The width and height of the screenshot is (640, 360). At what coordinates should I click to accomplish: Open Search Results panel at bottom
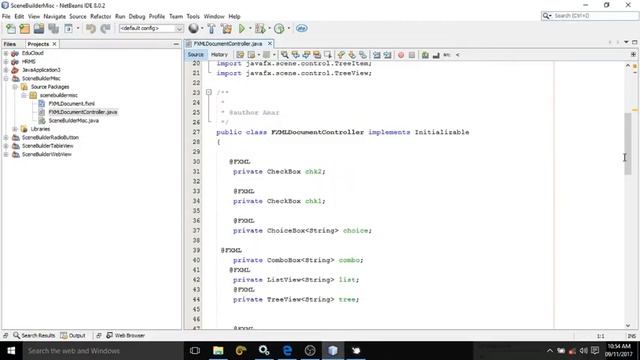tap(34, 336)
